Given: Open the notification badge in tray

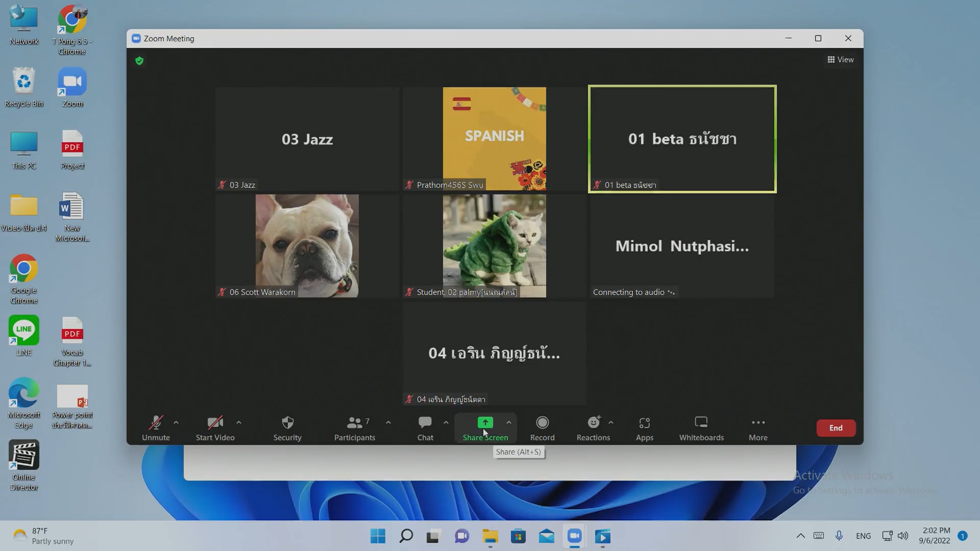Looking at the screenshot, I should (x=963, y=536).
